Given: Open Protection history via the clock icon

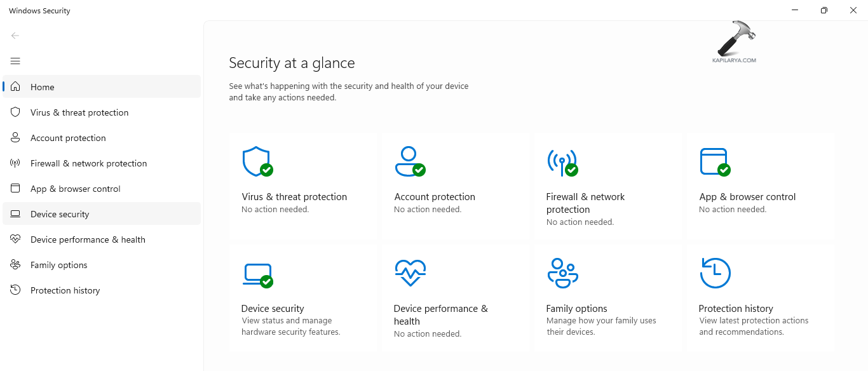Looking at the screenshot, I should (715, 273).
